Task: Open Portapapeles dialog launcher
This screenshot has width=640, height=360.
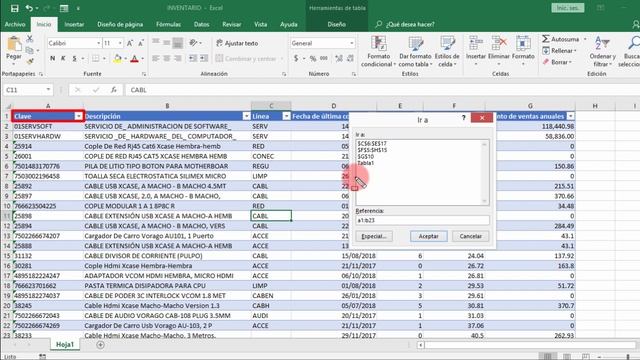Action: coord(41,74)
